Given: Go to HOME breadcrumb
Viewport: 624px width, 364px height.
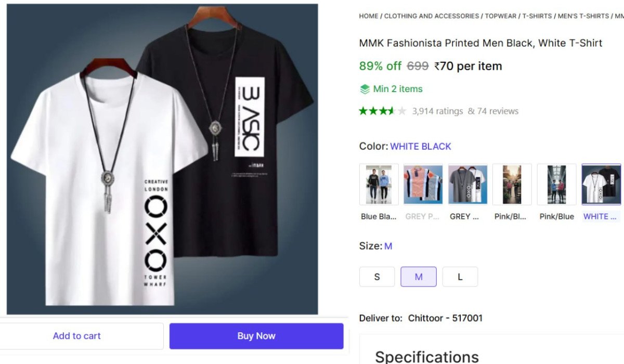Looking at the screenshot, I should [x=369, y=16].
